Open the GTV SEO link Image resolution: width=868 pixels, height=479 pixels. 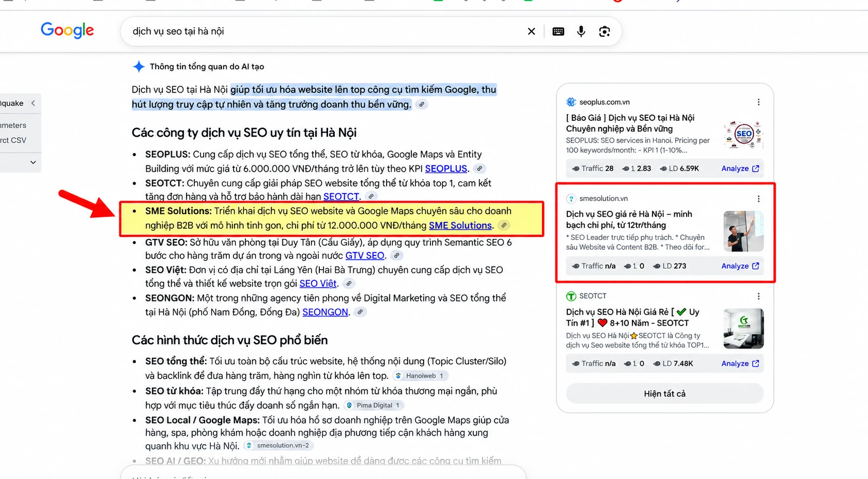point(365,255)
